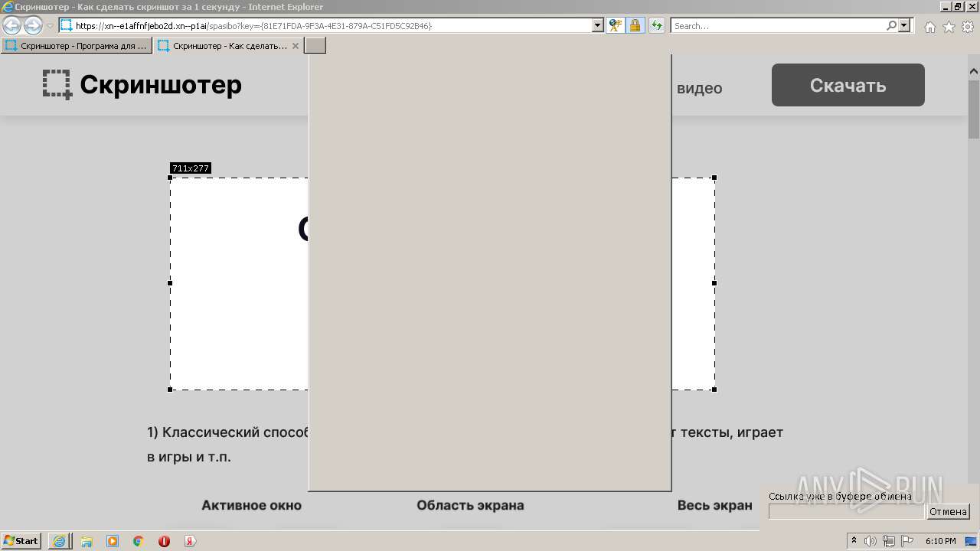
Task: Click the Скриншотер logo icon
Action: click(57, 85)
